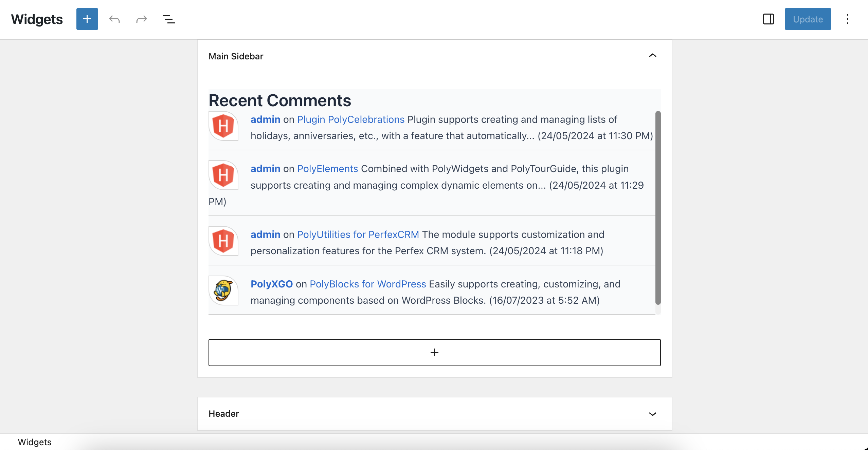The width and height of the screenshot is (868, 450).
Task: Click the recent comments list scrollbar
Action: pyautogui.click(x=658, y=208)
